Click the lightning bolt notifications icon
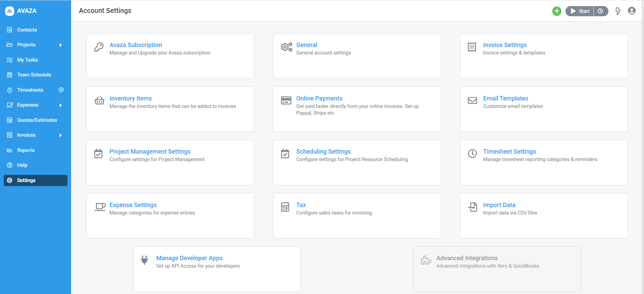The height and width of the screenshot is (294, 644). pos(618,11)
